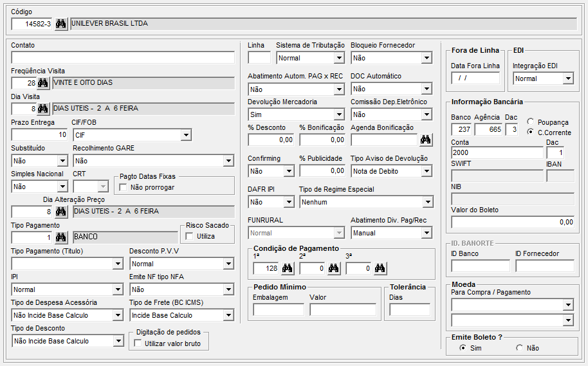Click binoculars icon beside Dia Visita
The height and width of the screenshot is (366, 588).
[x=43, y=109]
